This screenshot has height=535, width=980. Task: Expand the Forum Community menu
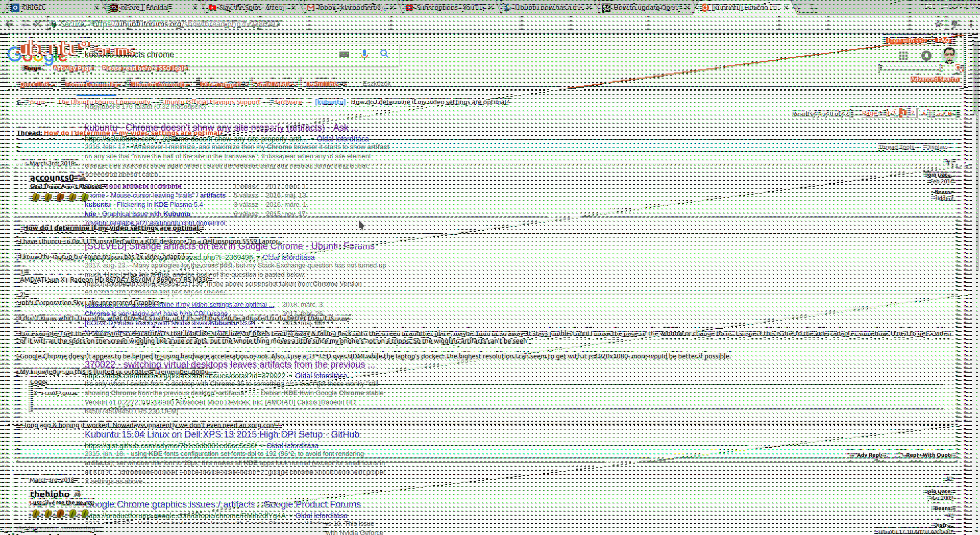tap(92, 84)
